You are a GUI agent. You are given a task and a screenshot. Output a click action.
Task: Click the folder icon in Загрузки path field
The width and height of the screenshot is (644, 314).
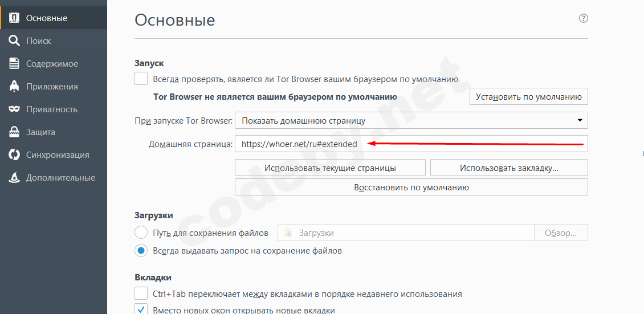(288, 233)
